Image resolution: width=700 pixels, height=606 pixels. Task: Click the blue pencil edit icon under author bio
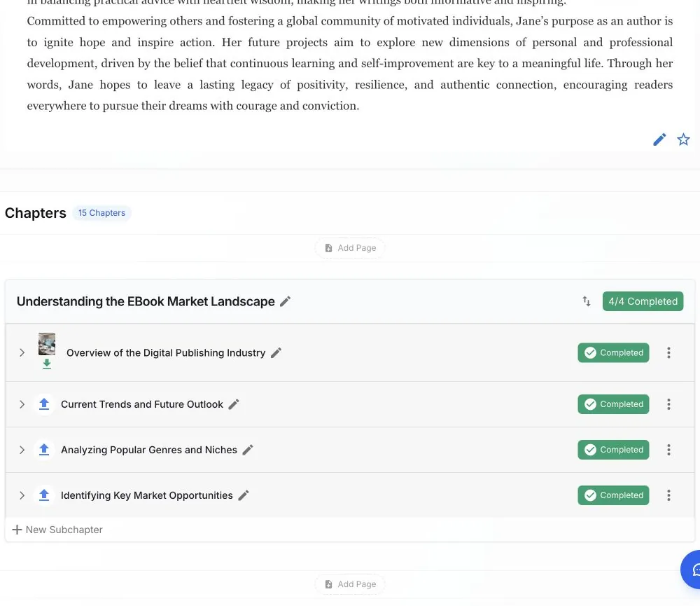click(659, 139)
